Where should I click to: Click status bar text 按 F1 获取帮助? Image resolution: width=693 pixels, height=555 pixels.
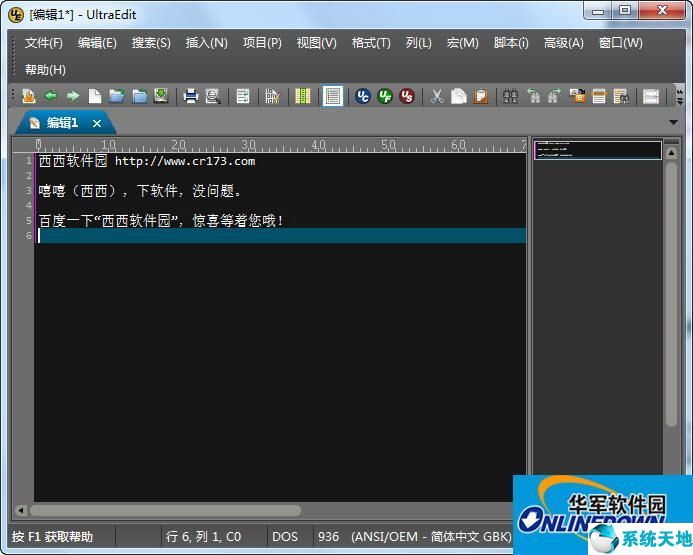(x=53, y=537)
